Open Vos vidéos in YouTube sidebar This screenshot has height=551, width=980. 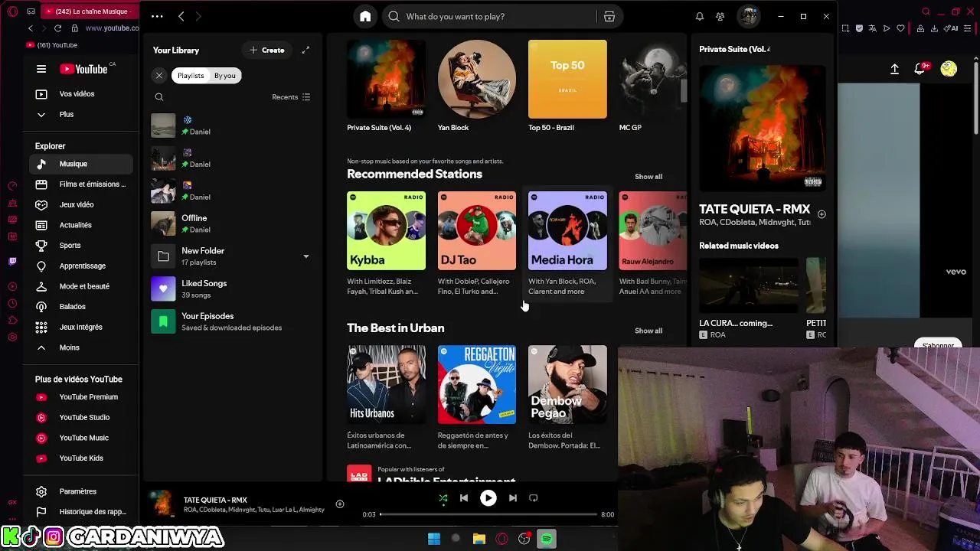[x=80, y=94]
